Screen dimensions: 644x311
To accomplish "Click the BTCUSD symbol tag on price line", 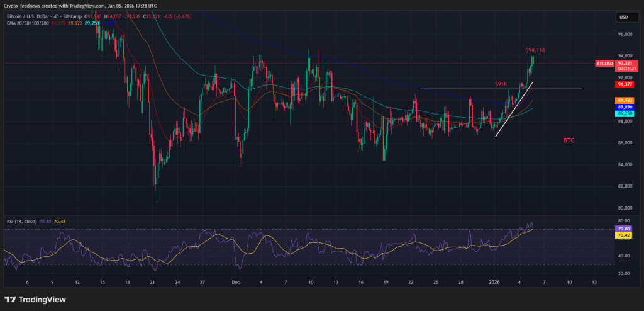I will 605,64.
